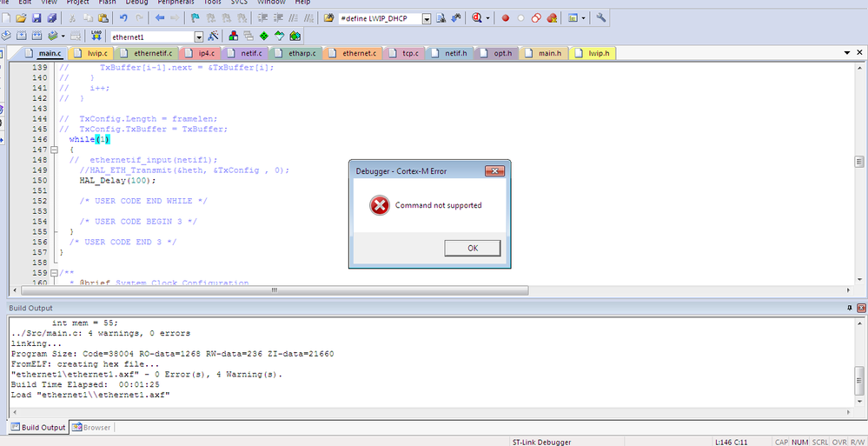This screenshot has height=446, width=868.
Task: Open Options for Target magic wand
Action: pyautogui.click(x=213, y=36)
